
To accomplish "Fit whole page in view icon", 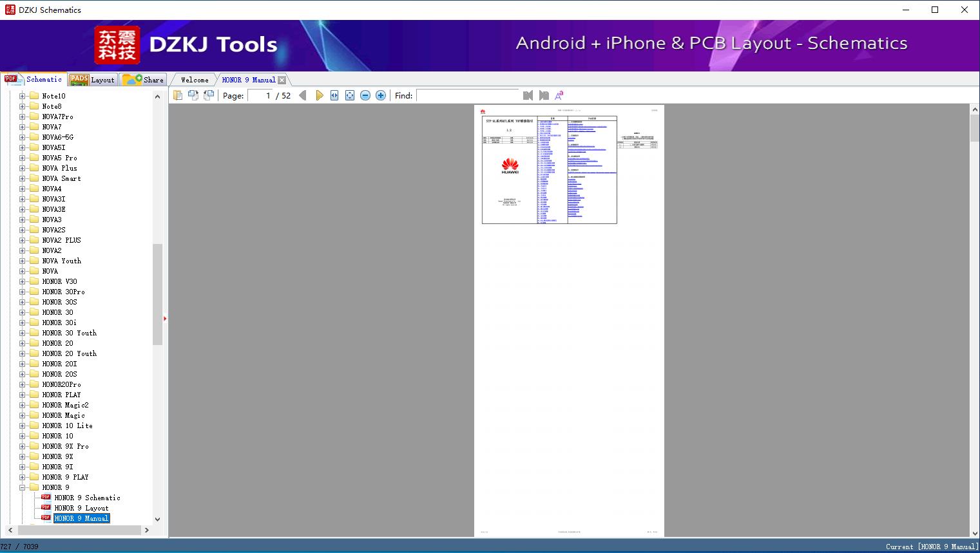I will [x=350, y=95].
